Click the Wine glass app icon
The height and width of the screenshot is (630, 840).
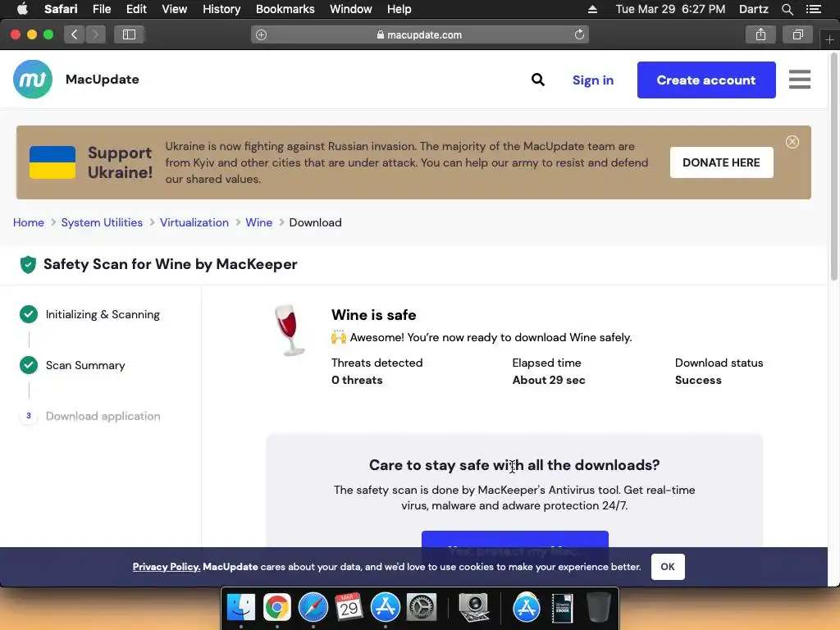click(290, 330)
